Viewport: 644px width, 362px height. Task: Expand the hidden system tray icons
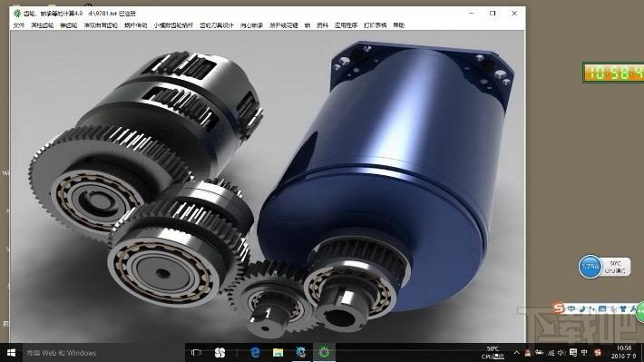[x=516, y=353]
